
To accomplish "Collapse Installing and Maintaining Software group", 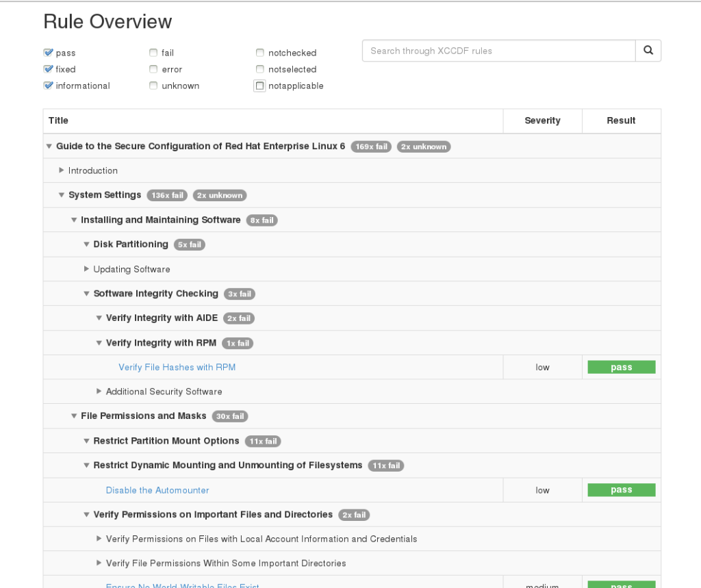I will 74,220.
